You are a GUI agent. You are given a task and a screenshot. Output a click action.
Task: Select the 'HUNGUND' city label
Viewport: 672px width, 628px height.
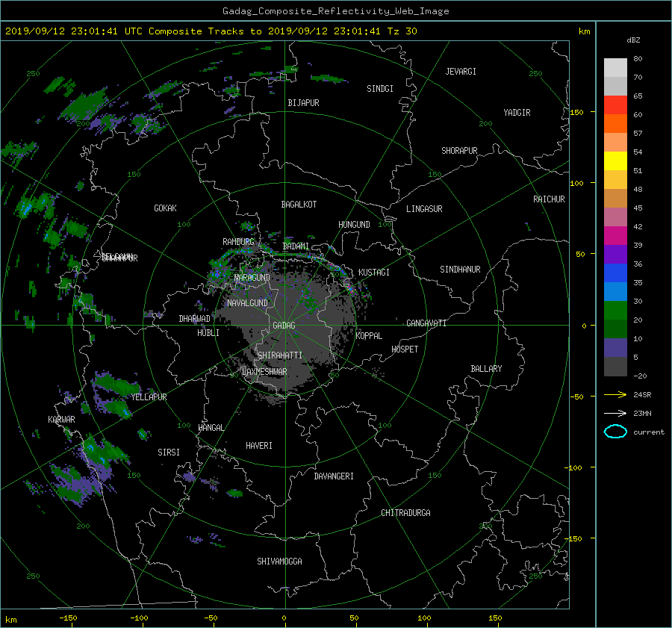pos(354,225)
